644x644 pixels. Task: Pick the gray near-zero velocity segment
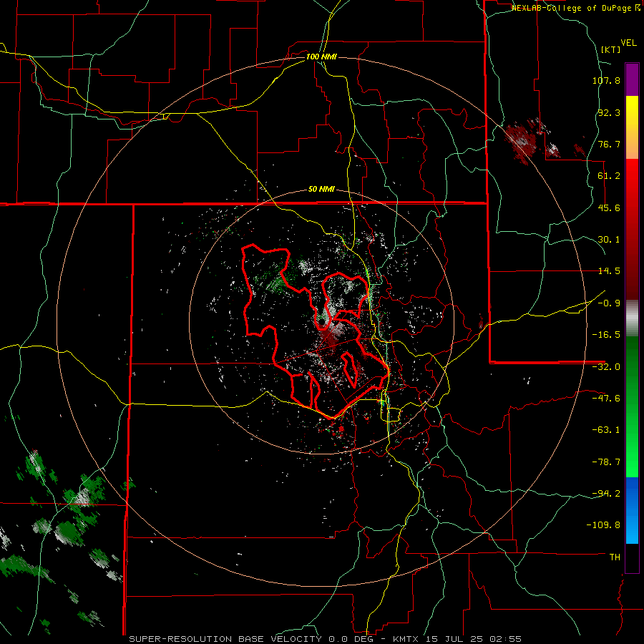pos(632,318)
